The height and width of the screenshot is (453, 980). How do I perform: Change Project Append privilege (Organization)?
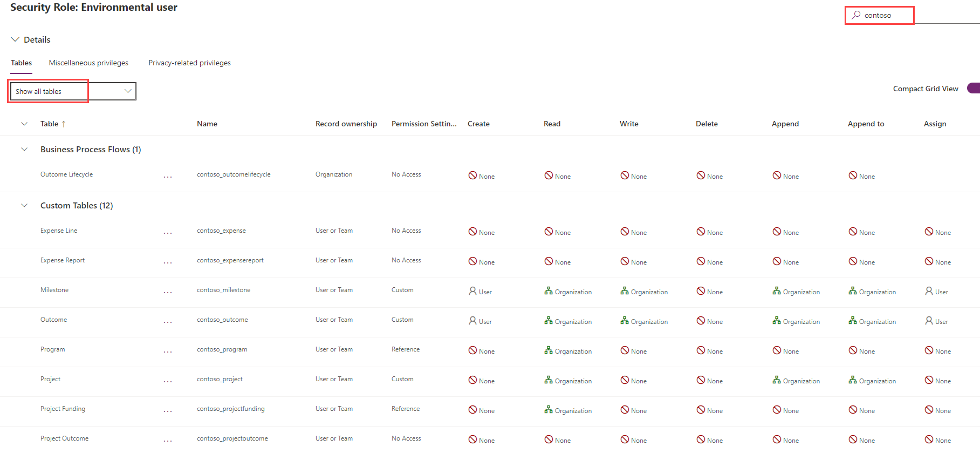click(x=796, y=381)
